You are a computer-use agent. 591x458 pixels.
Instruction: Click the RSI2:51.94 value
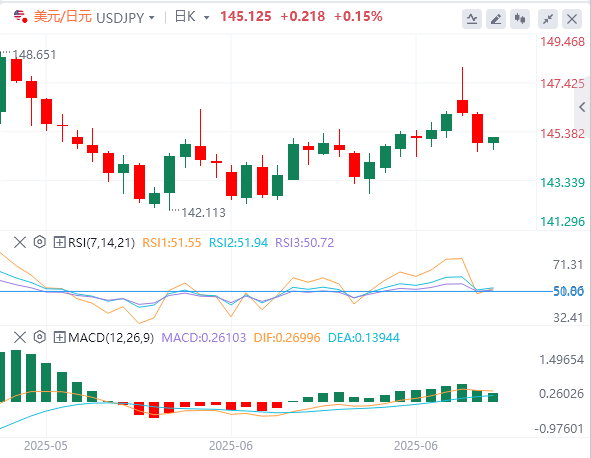pyautogui.click(x=239, y=243)
